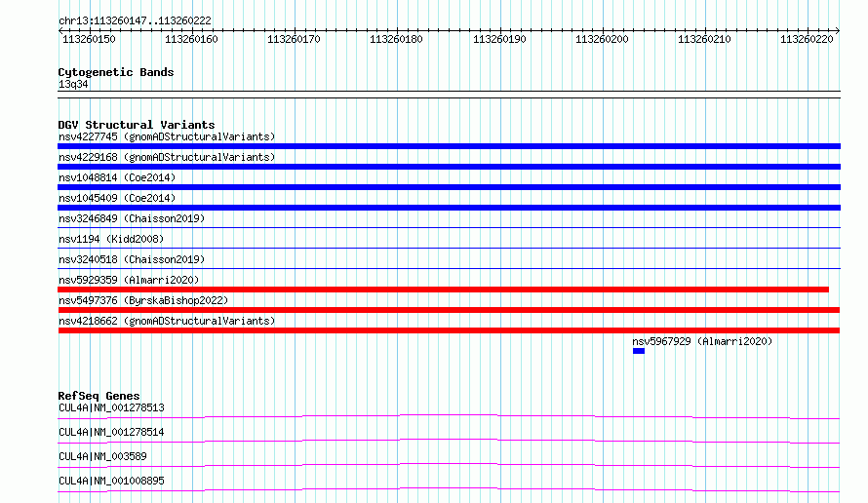Image resolution: width=868 pixels, height=503 pixels.
Task: Open nsv5967929 (Almarri2020) variant label
Action: point(702,341)
